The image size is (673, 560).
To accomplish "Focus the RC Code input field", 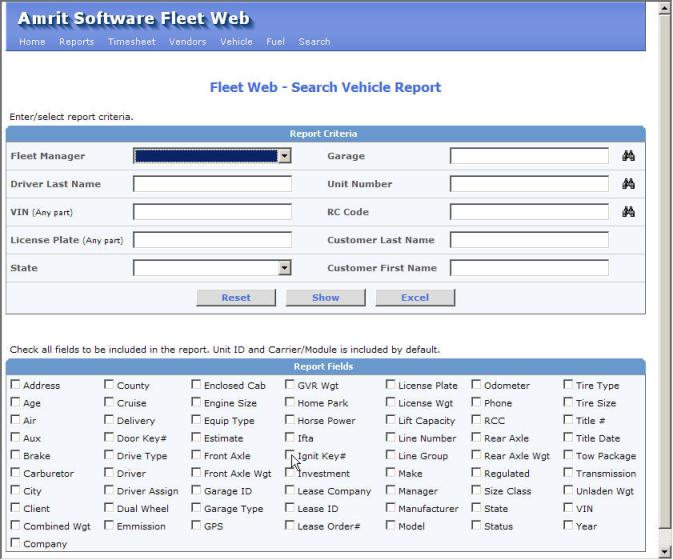I will tap(529, 212).
